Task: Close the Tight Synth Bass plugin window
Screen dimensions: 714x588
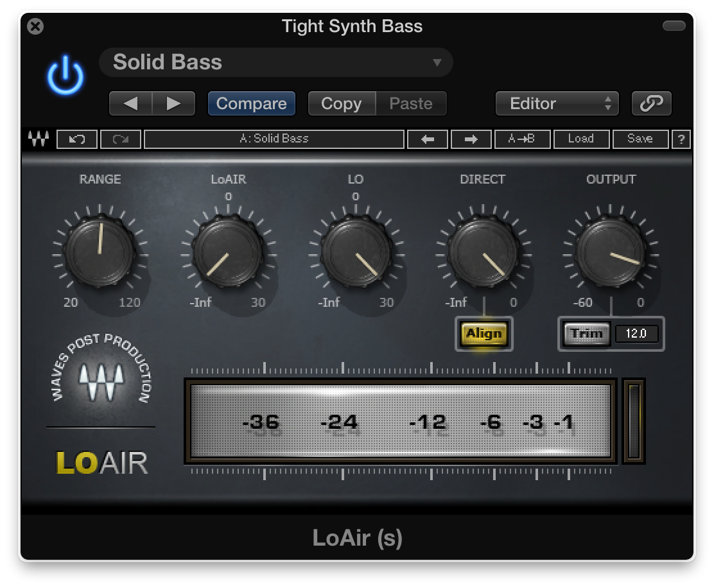Action: pos(35,26)
